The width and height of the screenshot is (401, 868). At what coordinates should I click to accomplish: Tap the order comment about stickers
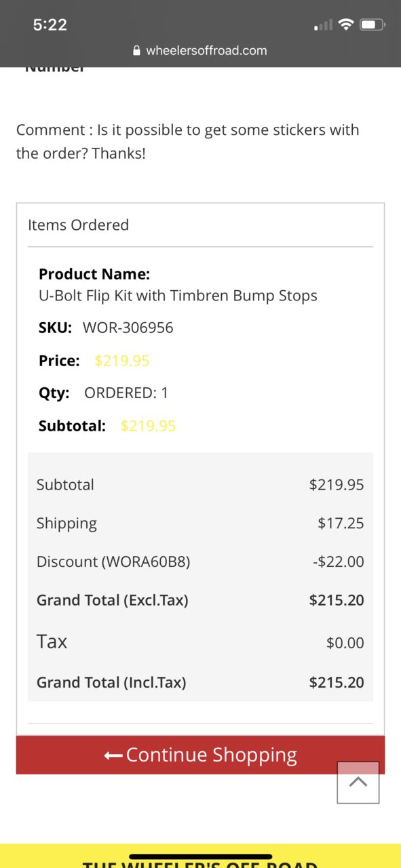point(188,141)
